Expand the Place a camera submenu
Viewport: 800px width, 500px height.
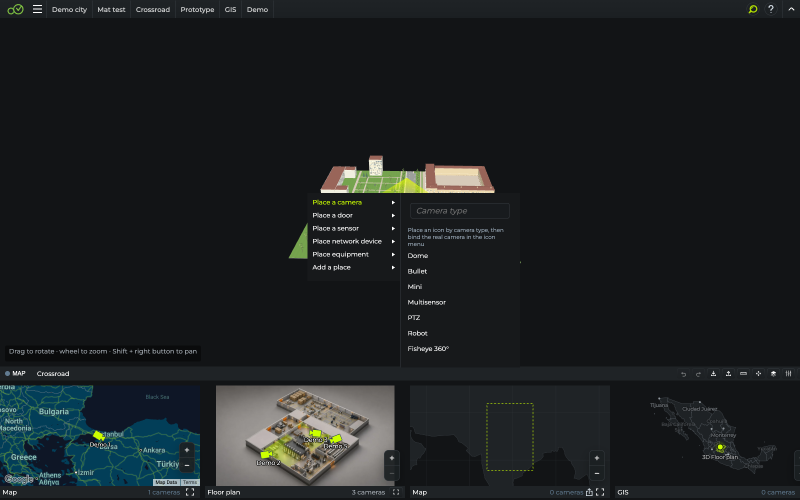tap(354, 203)
